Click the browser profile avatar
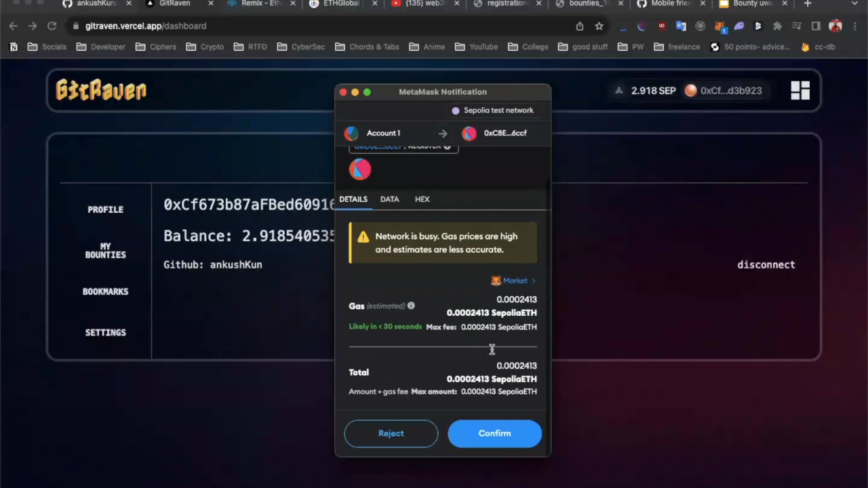The width and height of the screenshot is (868, 488). point(835,26)
